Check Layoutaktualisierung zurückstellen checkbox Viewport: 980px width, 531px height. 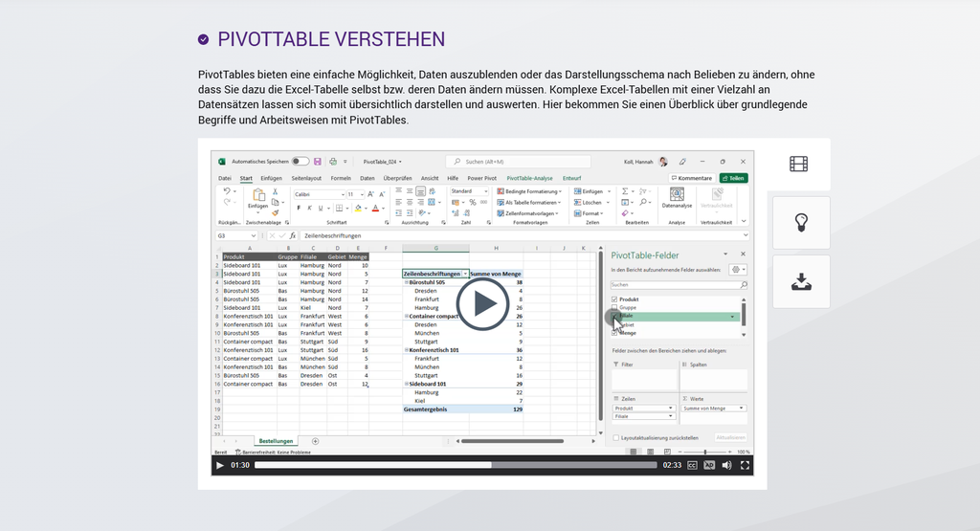[615, 438]
